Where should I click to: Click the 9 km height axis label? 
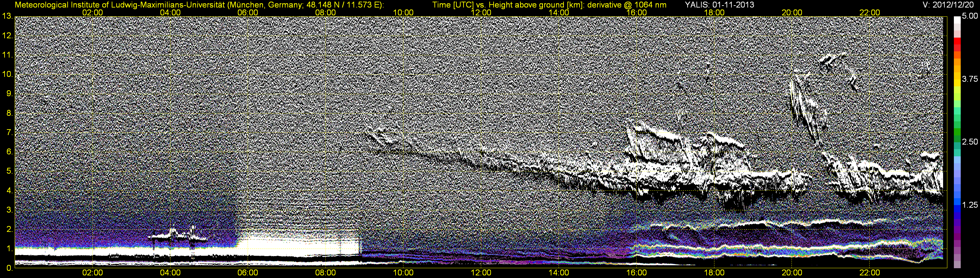[9, 94]
